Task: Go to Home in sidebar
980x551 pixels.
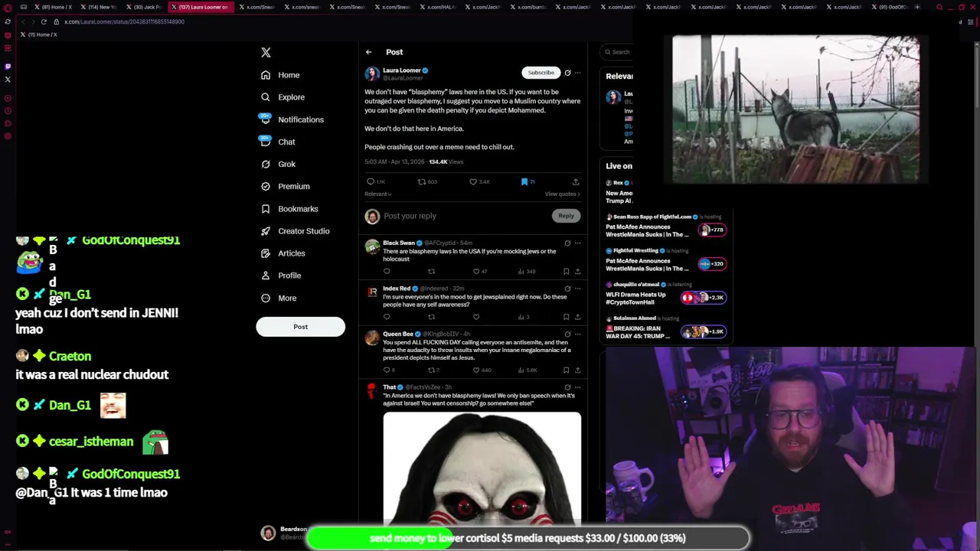Action: [x=280, y=75]
